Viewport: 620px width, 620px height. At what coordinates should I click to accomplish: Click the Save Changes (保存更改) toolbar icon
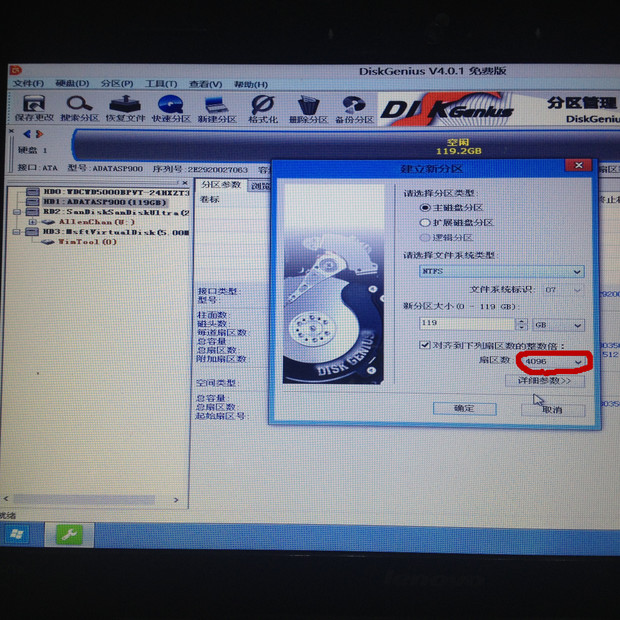(34, 108)
